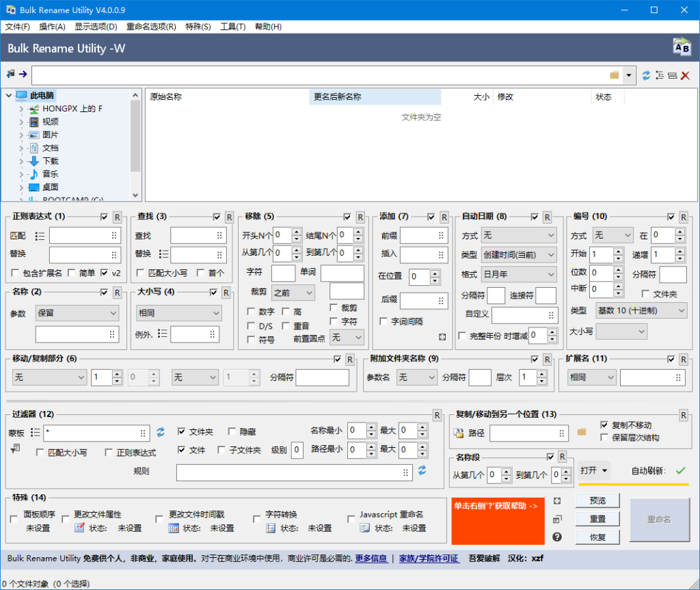Click the copy icon beside 路径 label
Image resolution: width=700 pixels, height=590 pixels.
[x=459, y=433]
